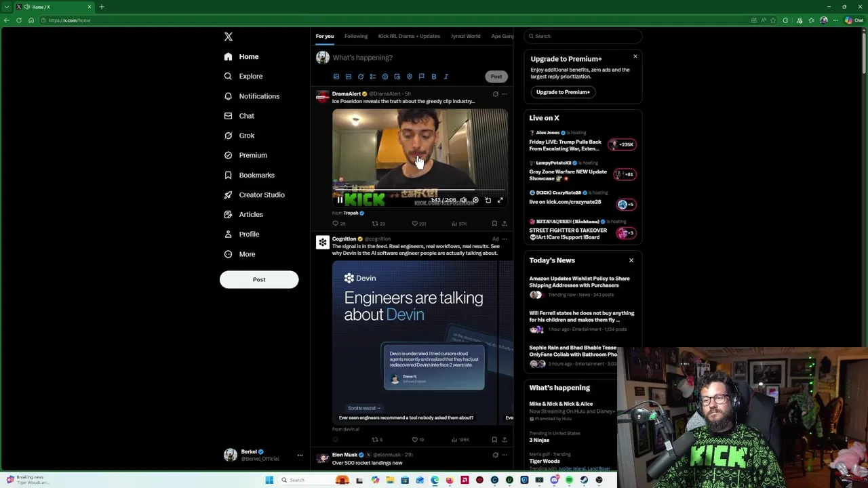The height and width of the screenshot is (488, 868).
Task: Expand the More menu in the sidebar
Action: coord(239,254)
